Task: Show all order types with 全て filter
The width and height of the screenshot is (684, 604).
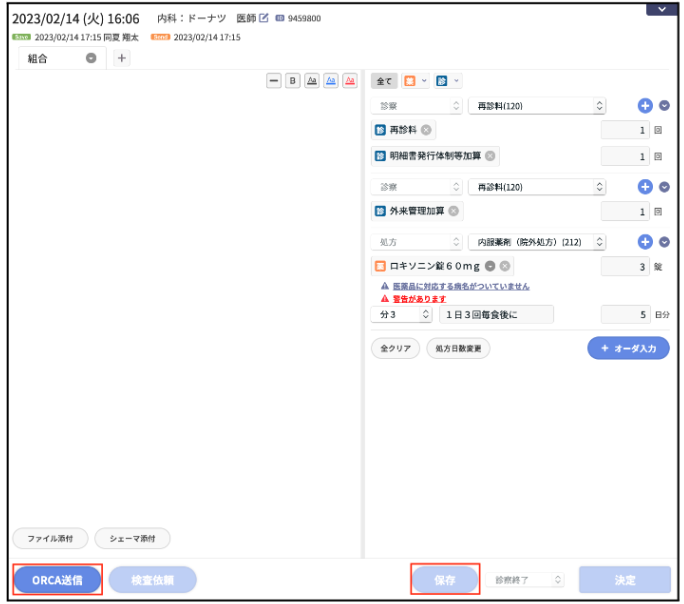Action: [x=383, y=81]
